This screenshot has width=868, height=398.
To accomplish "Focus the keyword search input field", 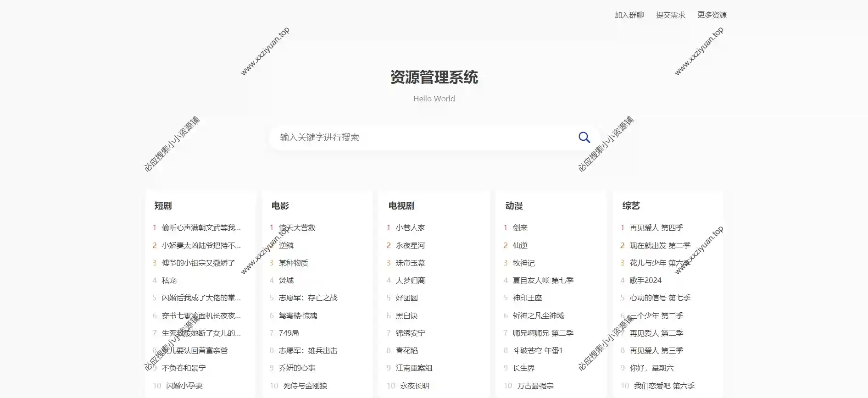I will click(422, 138).
